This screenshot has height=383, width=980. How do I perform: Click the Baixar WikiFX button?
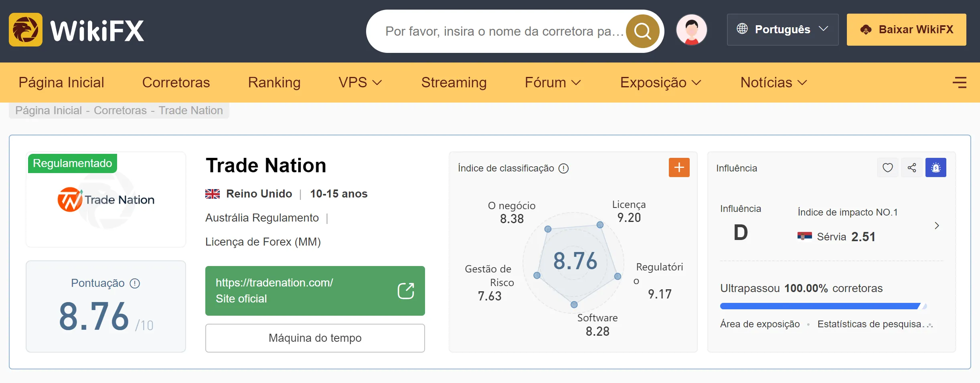[x=907, y=30]
